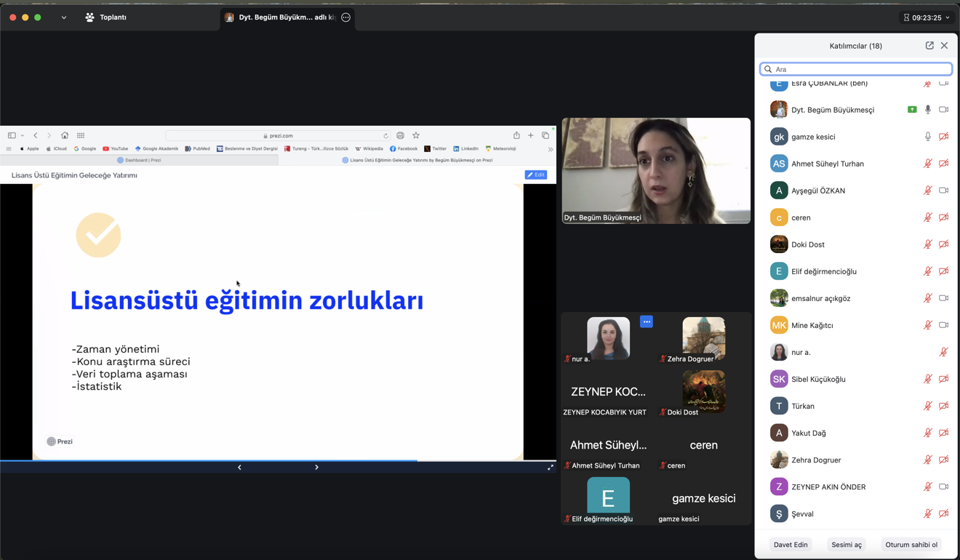This screenshot has width=960, height=560.
Task: Click the Toplantı meeting icon
Action: (x=90, y=17)
